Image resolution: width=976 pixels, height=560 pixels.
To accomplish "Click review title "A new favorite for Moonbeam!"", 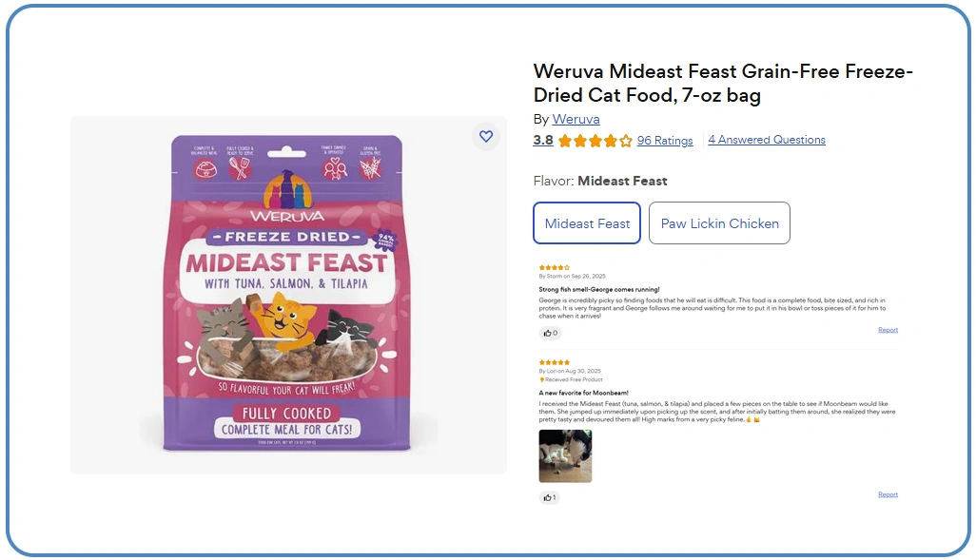I will [x=583, y=393].
